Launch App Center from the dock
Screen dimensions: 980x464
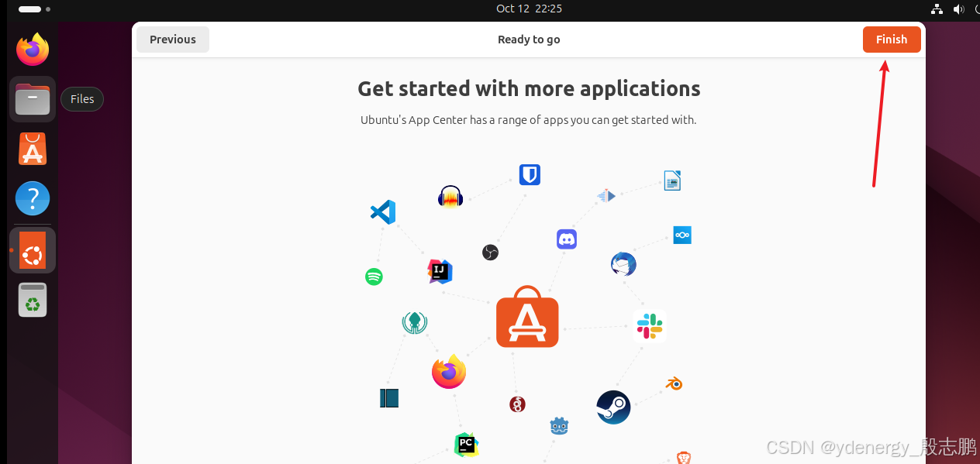(33, 149)
